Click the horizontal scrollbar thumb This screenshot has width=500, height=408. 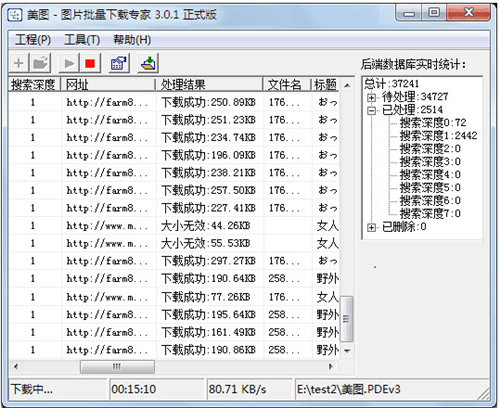coord(117,367)
